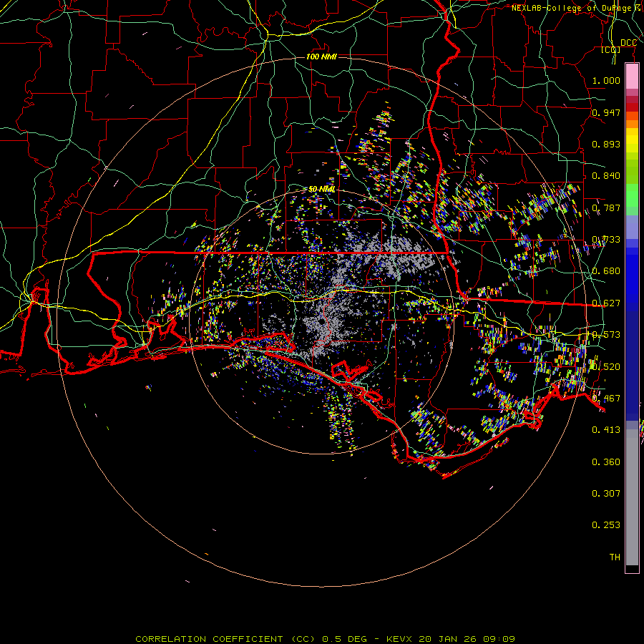
Task: Click the 0.627 legend value
Action: (x=606, y=303)
